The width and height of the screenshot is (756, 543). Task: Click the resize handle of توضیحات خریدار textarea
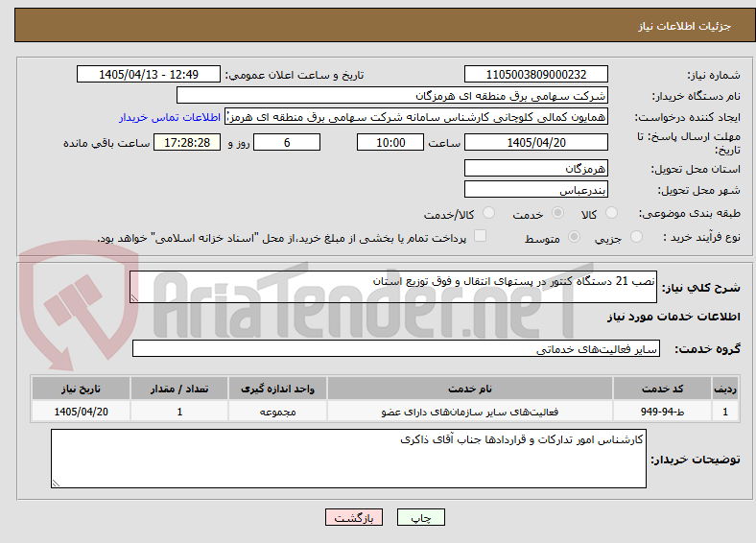point(56,484)
